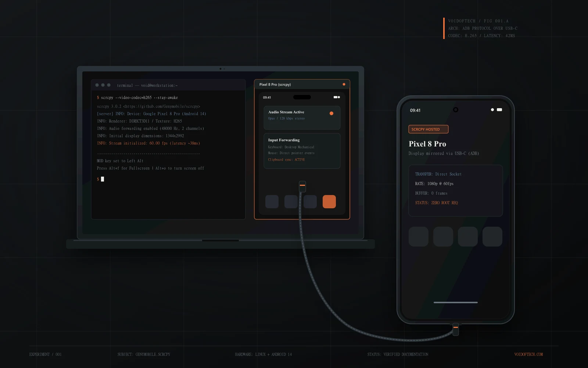Click 'TRANSFER: Direct Socket' on phone
This screenshot has height=368, width=588.
click(438, 174)
